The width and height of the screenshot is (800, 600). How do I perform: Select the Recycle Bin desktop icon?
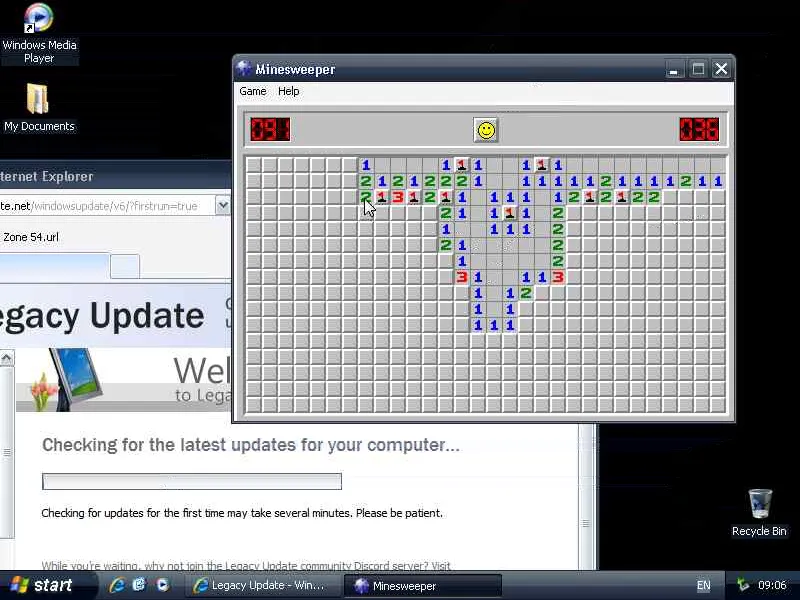pos(759,513)
